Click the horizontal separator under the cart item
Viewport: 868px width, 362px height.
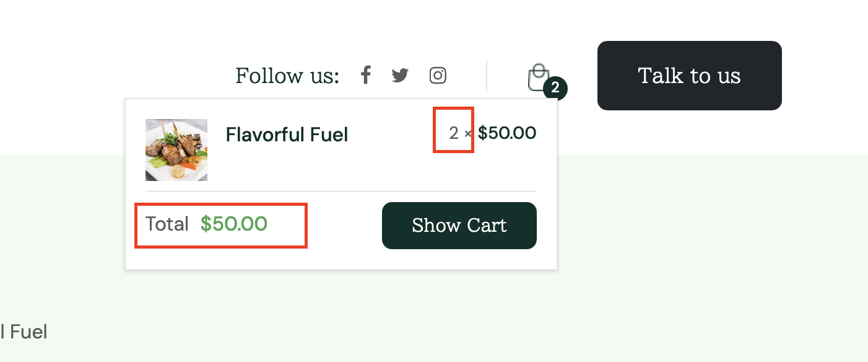tap(341, 192)
